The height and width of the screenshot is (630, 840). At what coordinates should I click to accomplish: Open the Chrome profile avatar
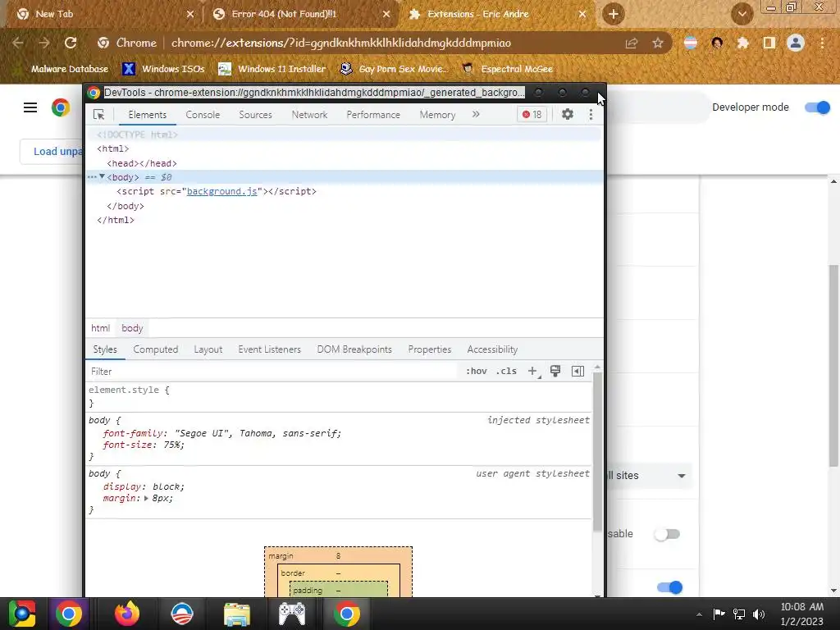pos(796,43)
